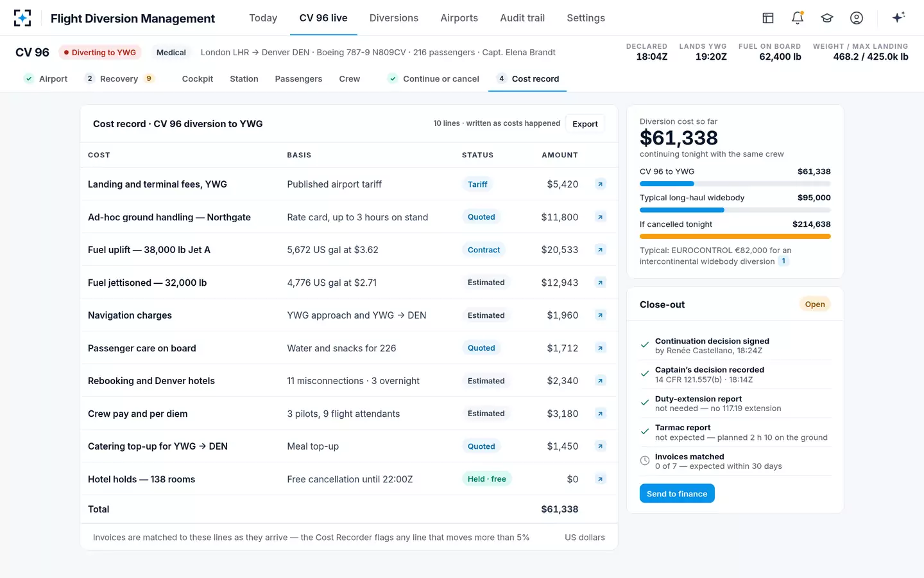Click the Medical tag

[171, 53]
